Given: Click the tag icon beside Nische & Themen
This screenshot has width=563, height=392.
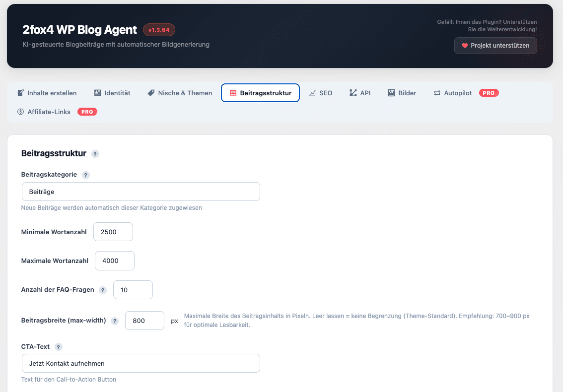Looking at the screenshot, I should tap(150, 92).
